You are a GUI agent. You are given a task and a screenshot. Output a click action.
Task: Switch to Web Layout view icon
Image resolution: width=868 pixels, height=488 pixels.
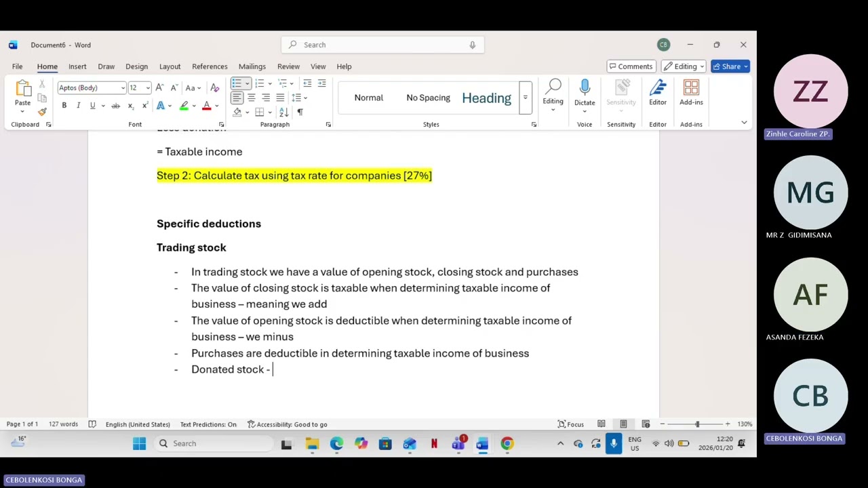[646, 424]
